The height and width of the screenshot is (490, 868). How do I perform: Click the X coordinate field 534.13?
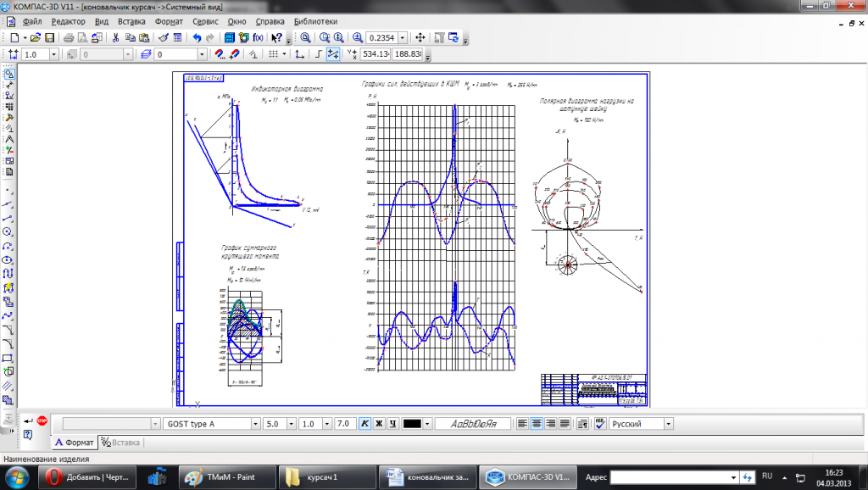coord(376,54)
